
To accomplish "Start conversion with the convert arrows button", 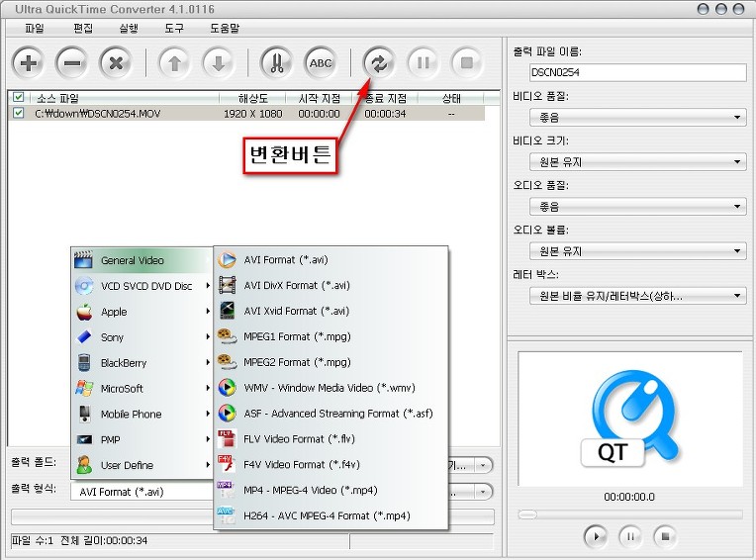I will point(379,62).
